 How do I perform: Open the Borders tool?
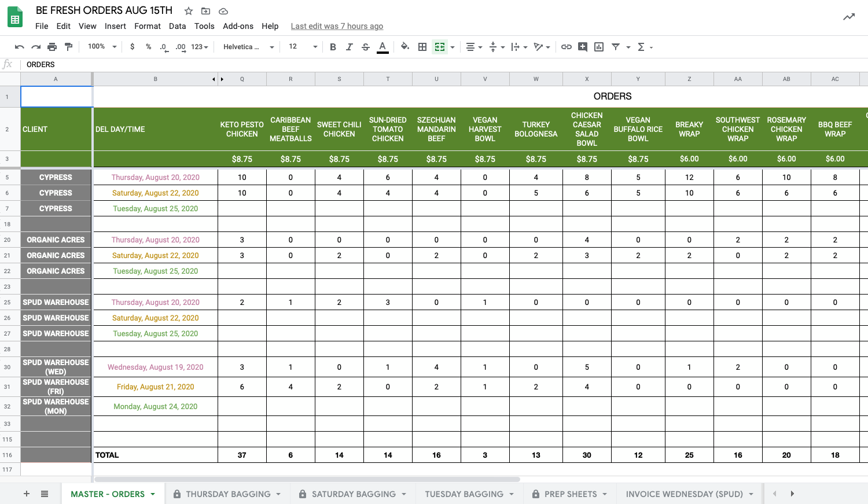(x=422, y=47)
